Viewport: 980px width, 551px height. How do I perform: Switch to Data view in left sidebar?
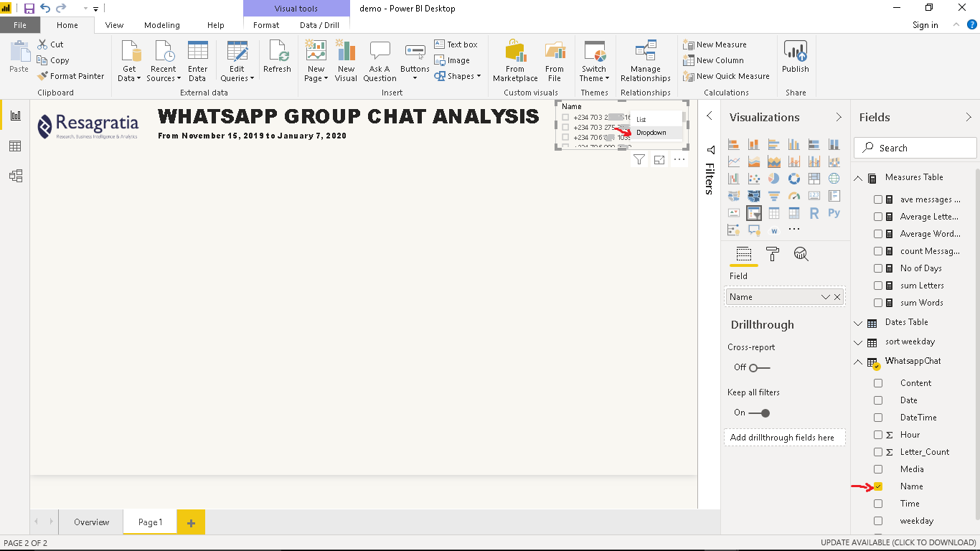(15, 146)
